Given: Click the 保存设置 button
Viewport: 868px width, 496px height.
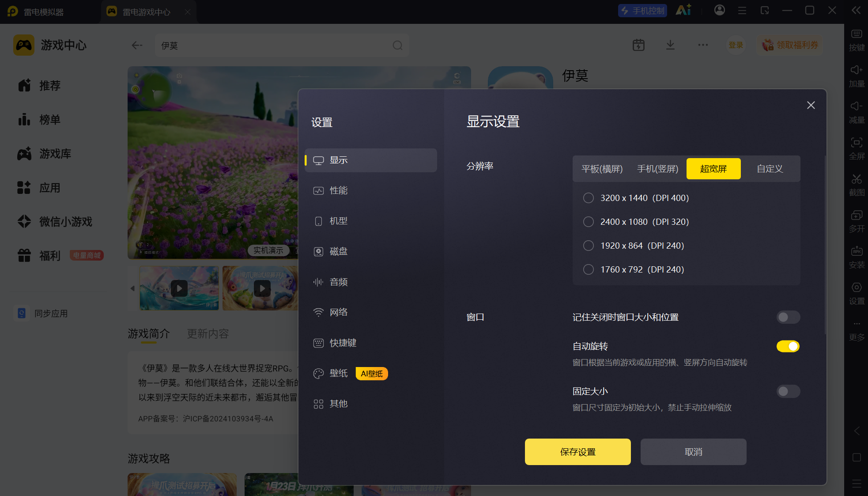Looking at the screenshot, I should tap(577, 452).
